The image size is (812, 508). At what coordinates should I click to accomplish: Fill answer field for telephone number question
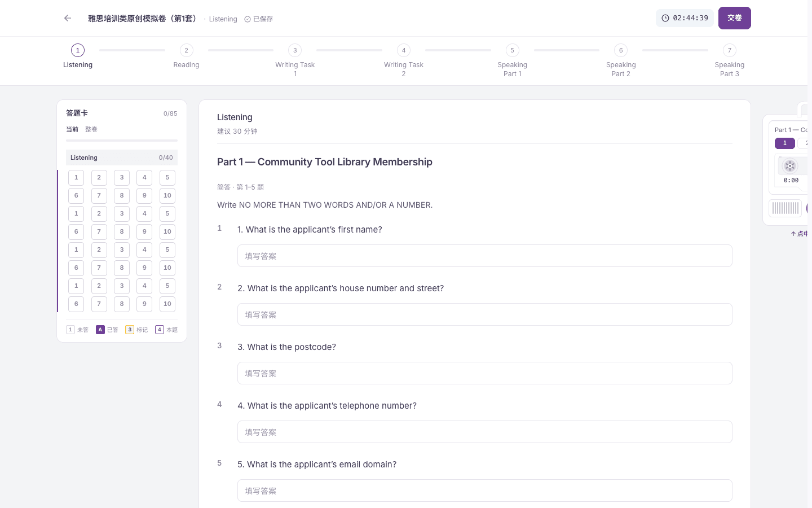[485, 432]
